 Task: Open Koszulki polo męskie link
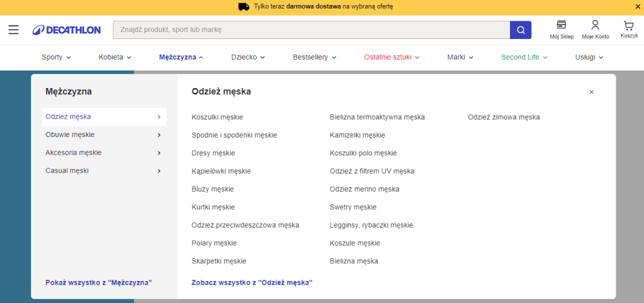[x=363, y=153]
